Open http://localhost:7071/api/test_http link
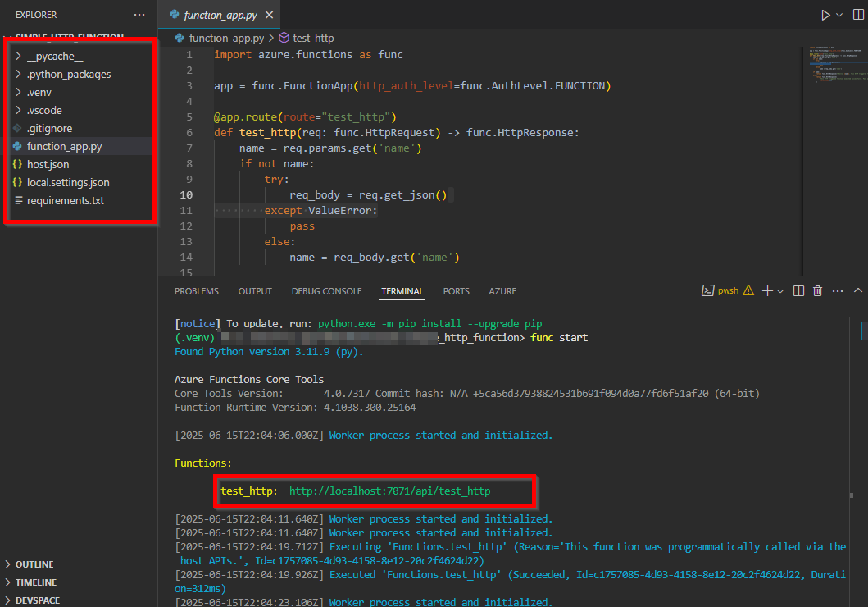The image size is (868, 607). 389,491
